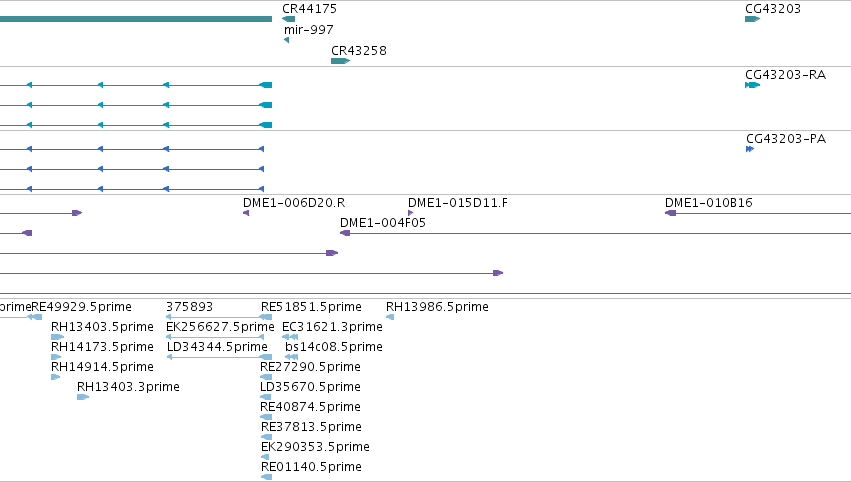The height and width of the screenshot is (482, 851).
Task: Click the RE40874.5prime label
Action: [310, 407]
